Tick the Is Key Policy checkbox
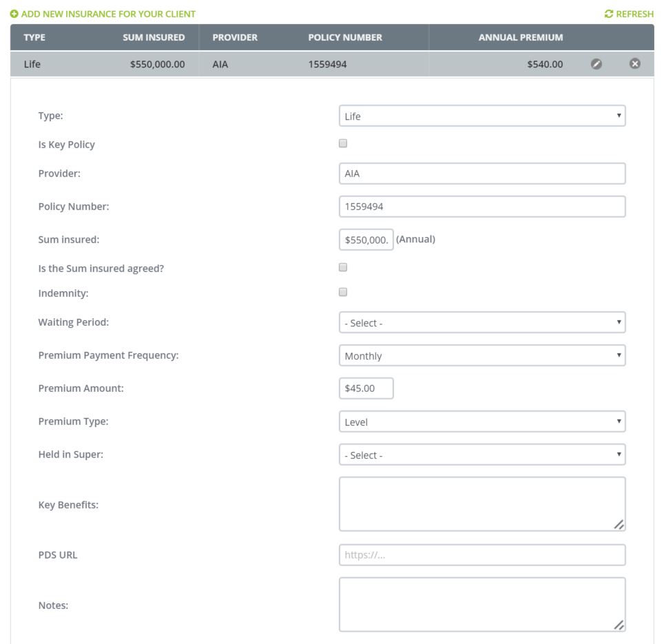The width and height of the screenshot is (666, 644). click(343, 144)
